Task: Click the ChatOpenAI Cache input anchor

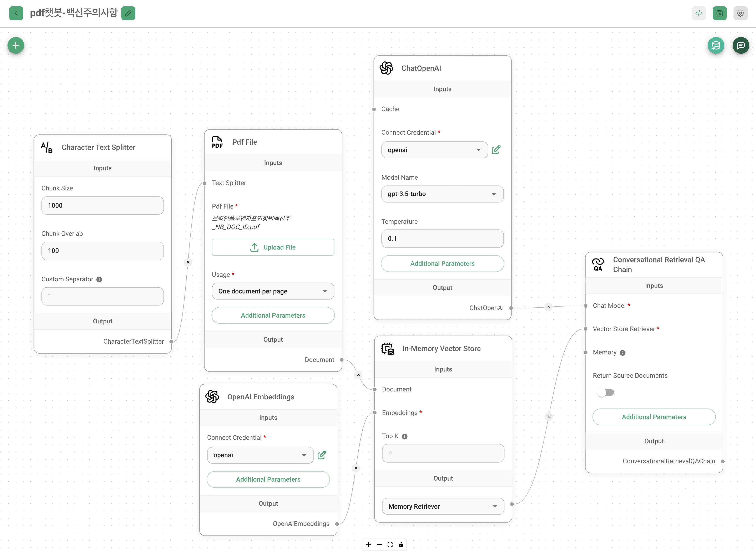Action: tap(374, 109)
